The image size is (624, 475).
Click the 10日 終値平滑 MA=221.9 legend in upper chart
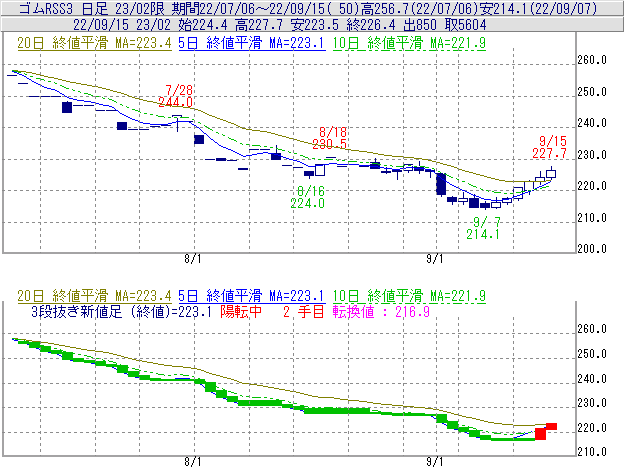pos(409,43)
